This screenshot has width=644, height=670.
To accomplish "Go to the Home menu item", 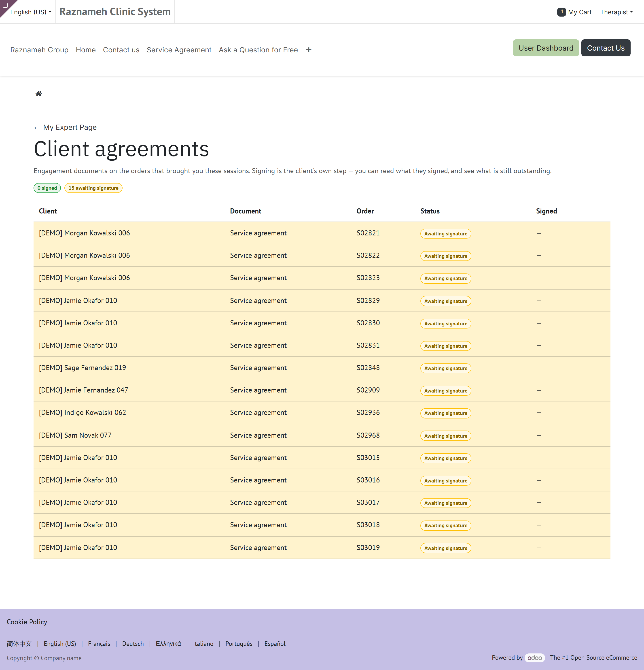I will (86, 50).
